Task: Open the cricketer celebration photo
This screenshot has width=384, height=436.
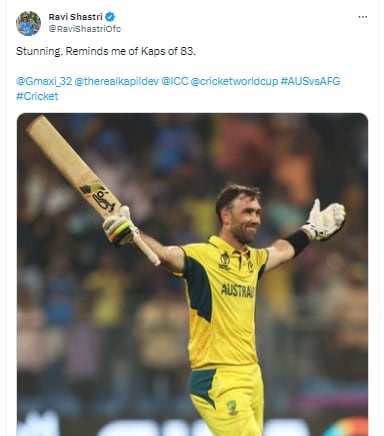Action: 192,274
